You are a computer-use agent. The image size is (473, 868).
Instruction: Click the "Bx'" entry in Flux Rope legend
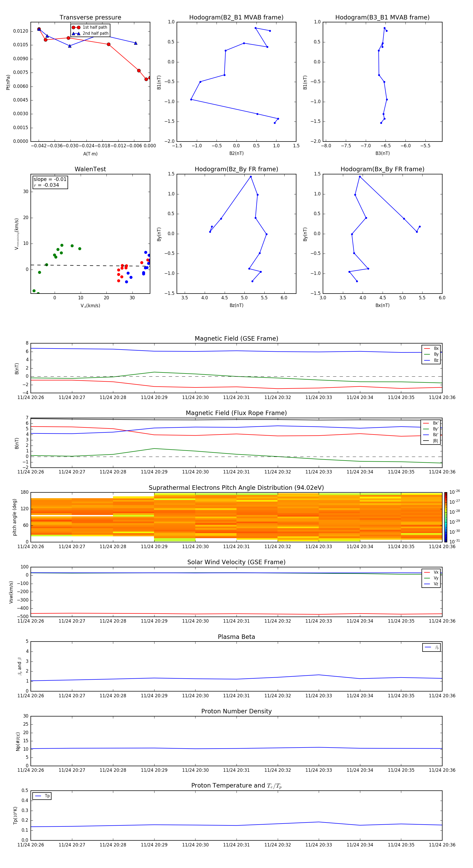point(431,423)
